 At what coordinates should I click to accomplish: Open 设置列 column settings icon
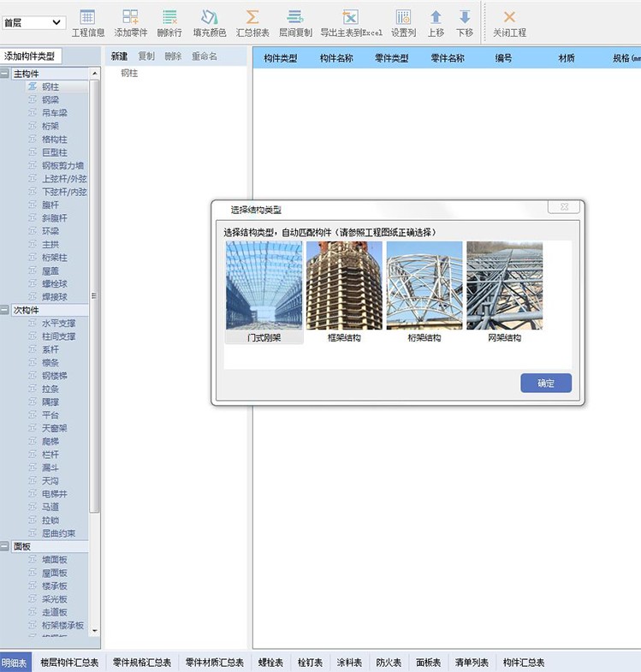403,23
